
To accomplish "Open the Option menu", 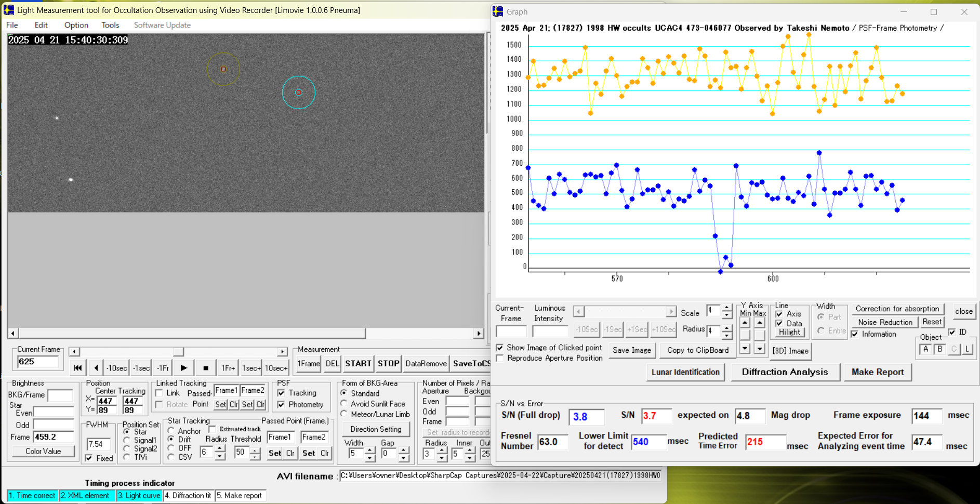I will coord(76,25).
